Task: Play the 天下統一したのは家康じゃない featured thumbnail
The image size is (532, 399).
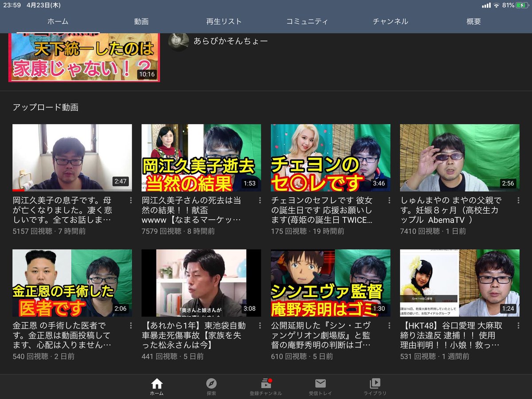Action: tap(84, 58)
